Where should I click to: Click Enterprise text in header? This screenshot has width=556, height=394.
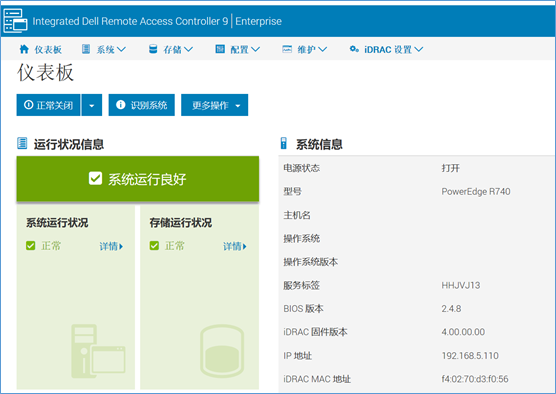tap(258, 21)
